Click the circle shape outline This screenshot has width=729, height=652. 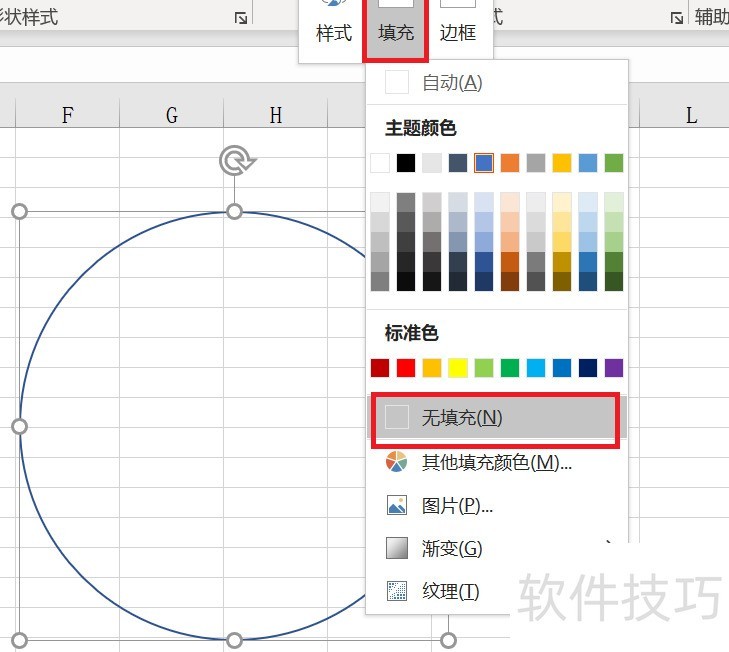coord(83,275)
